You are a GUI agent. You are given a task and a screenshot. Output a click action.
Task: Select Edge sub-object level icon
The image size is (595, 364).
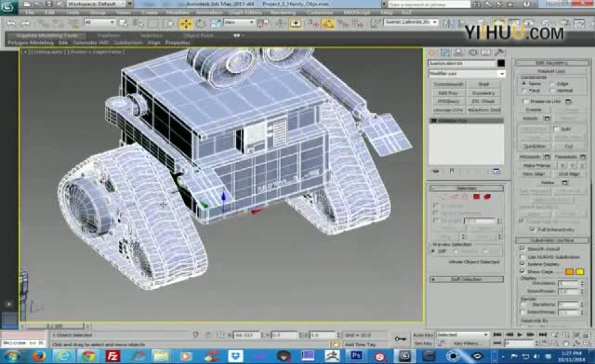click(454, 197)
